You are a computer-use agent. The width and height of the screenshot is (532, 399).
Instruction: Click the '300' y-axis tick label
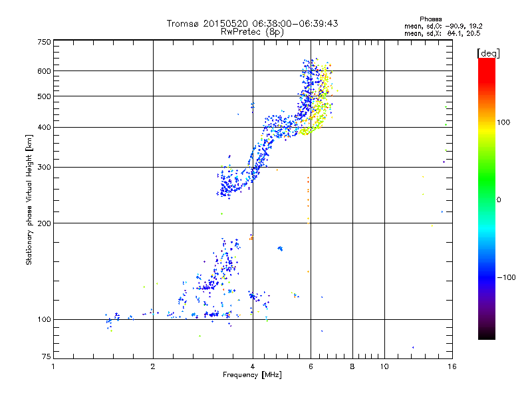pyautogui.click(x=44, y=168)
